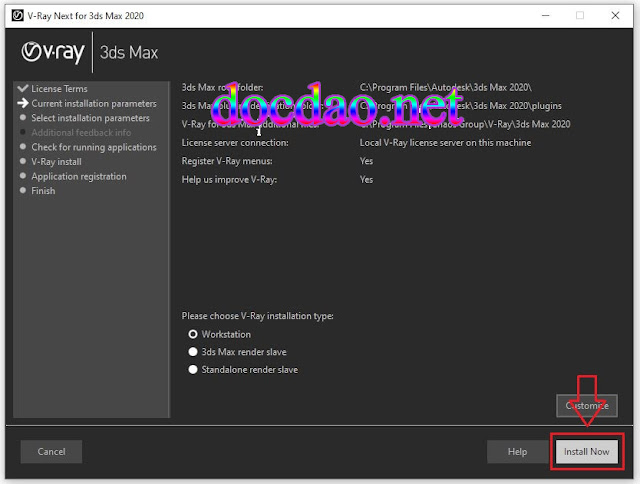Click 'Register V-Ray menus:' label
This screenshot has width=640, height=484.
(227, 161)
